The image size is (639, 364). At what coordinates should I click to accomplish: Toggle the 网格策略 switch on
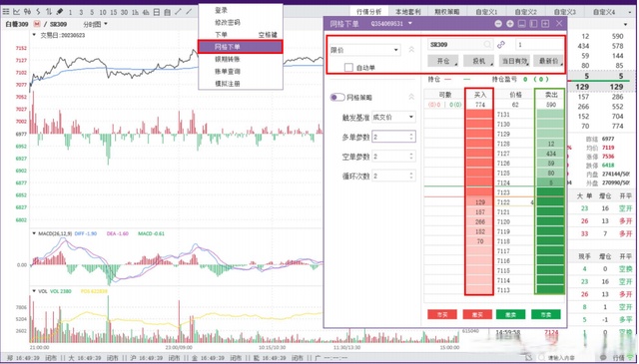[x=337, y=98]
